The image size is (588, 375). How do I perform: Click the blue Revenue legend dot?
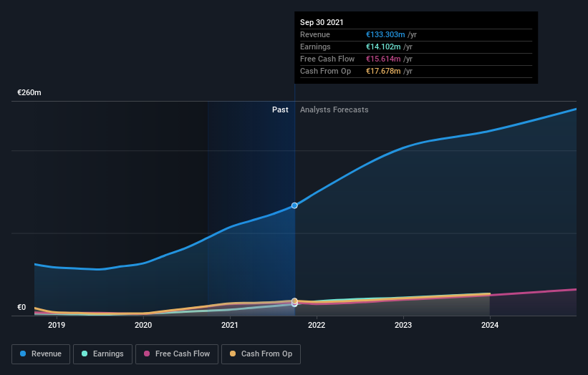pos(23,354)
